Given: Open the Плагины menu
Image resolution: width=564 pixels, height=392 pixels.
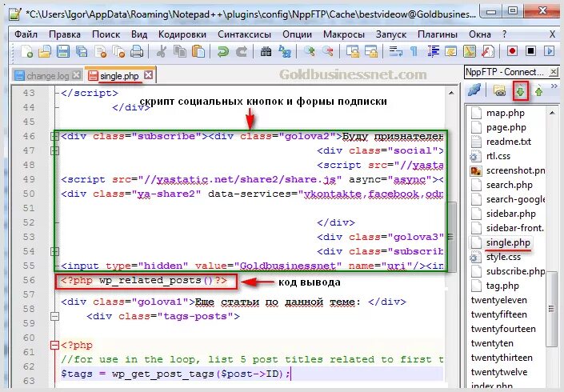Looking at the screenshot, I should [438, 34].
